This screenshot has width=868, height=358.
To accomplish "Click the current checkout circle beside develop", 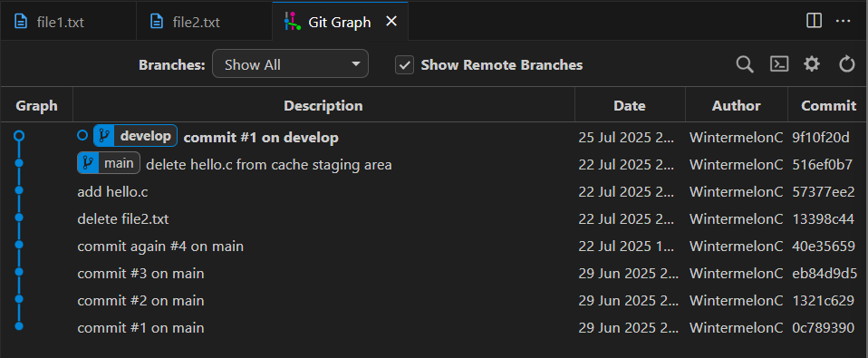I will pos(82,136).
